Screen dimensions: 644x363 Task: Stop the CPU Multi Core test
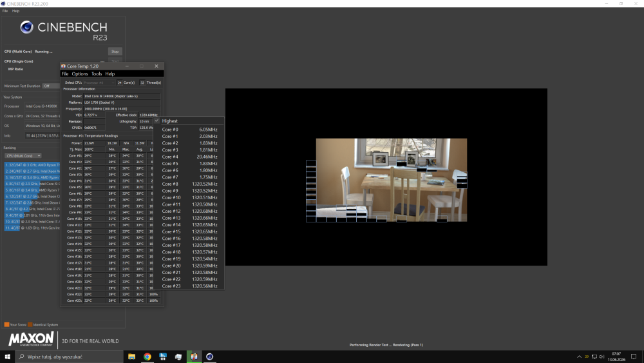coord(115,52)
